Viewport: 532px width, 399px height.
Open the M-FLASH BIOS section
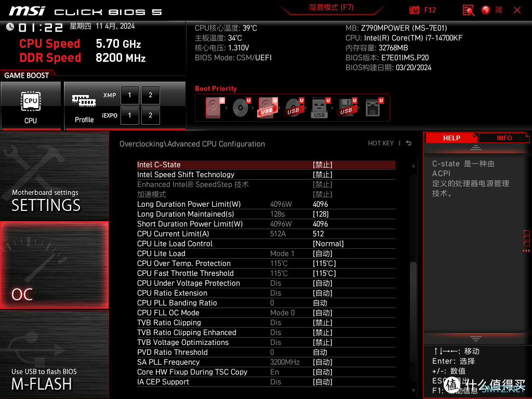point(54,354)
